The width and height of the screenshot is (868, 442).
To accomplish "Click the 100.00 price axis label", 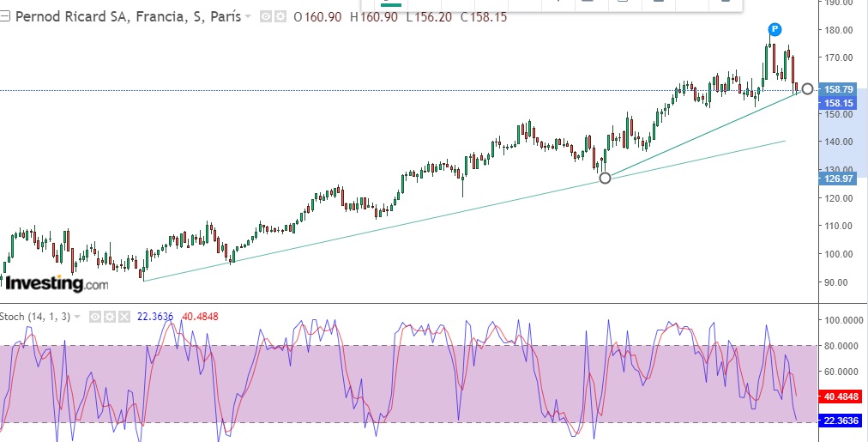I will coord(838,254).
